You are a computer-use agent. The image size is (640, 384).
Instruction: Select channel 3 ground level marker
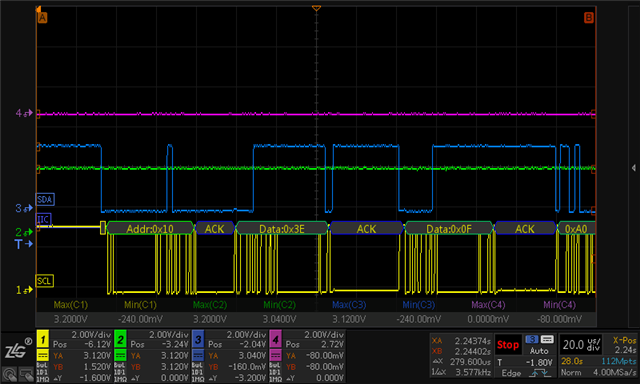tap(24, 209)
